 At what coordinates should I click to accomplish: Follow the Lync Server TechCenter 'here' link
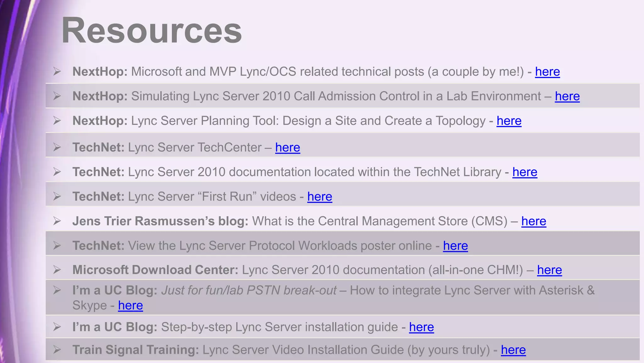pyautogui.click(x=287, y=147)
